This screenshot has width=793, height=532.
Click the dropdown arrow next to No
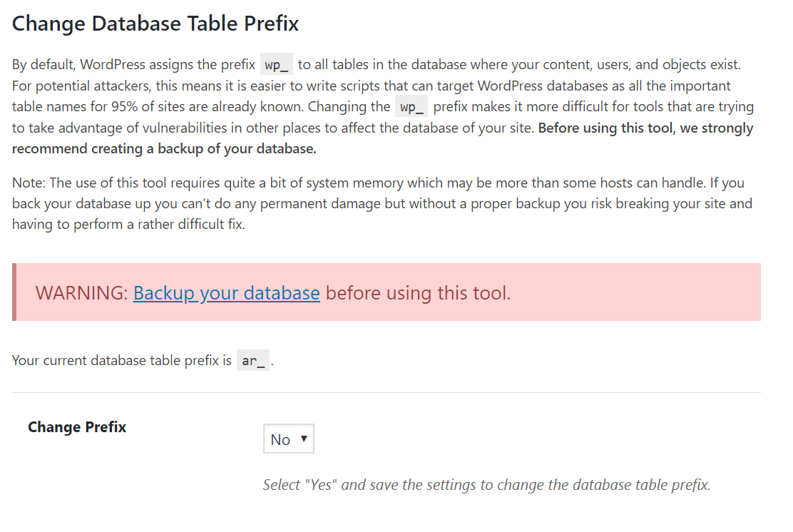click(304, 439)
